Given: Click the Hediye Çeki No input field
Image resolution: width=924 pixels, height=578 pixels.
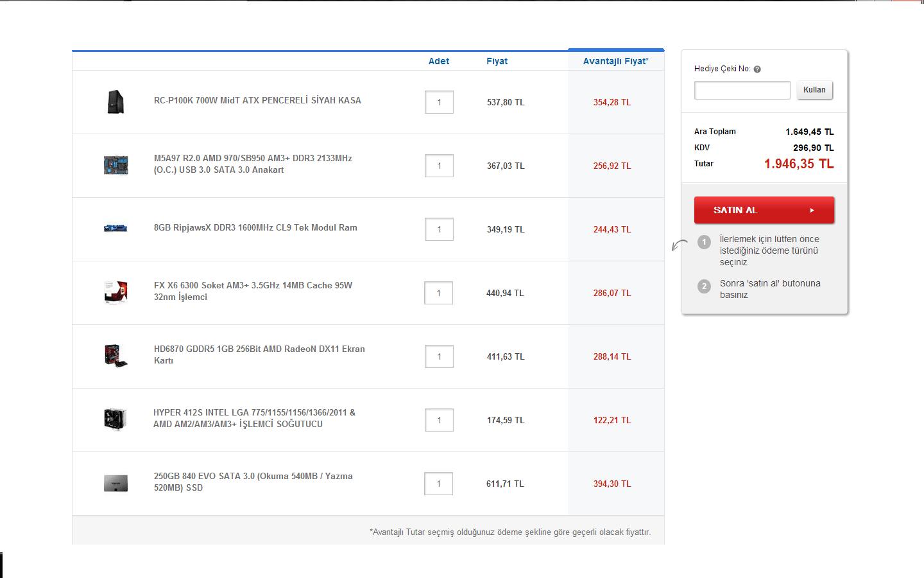Looking at the screenshot, I should [x=742, y=90].
